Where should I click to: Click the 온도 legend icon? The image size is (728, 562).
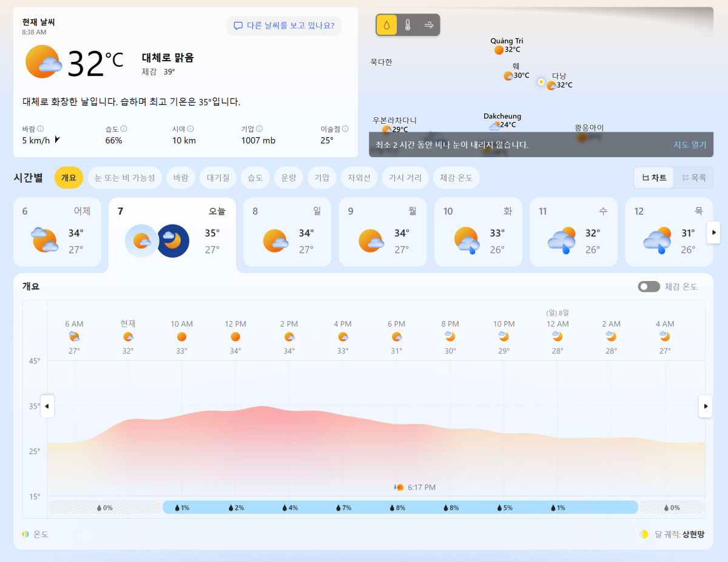(x=25, y=534)
